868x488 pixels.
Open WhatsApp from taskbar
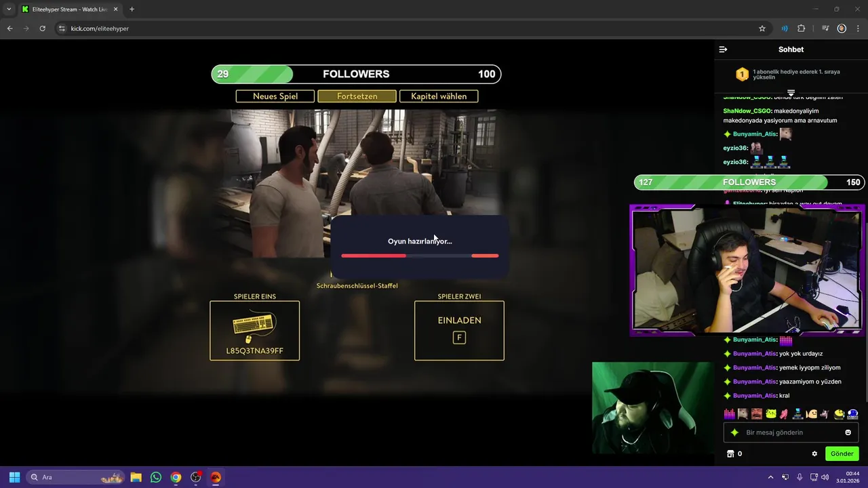156,477
